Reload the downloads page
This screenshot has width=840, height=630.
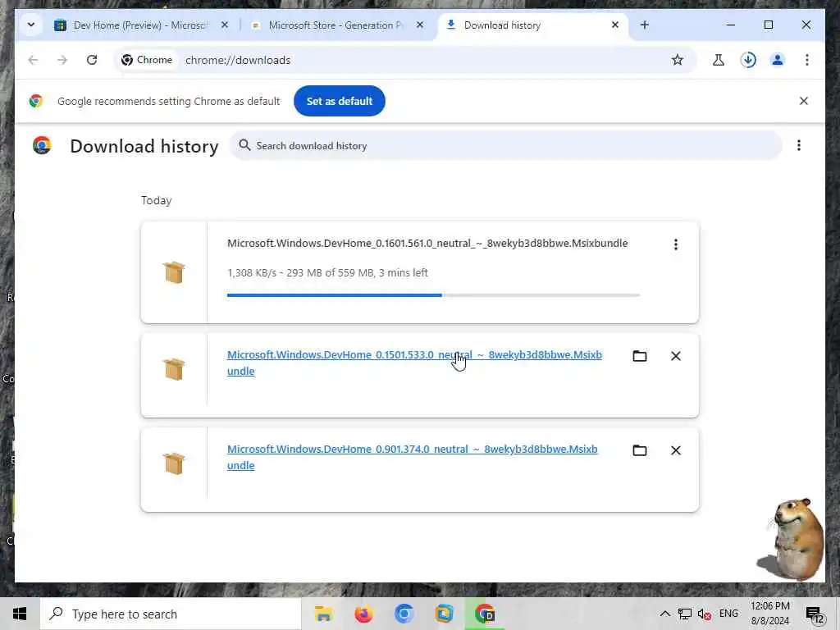(x=92, y=60)
